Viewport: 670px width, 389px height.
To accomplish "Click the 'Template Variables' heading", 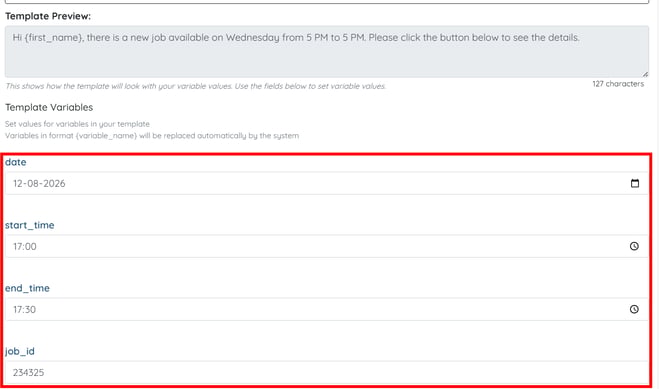I will [49, 107].
